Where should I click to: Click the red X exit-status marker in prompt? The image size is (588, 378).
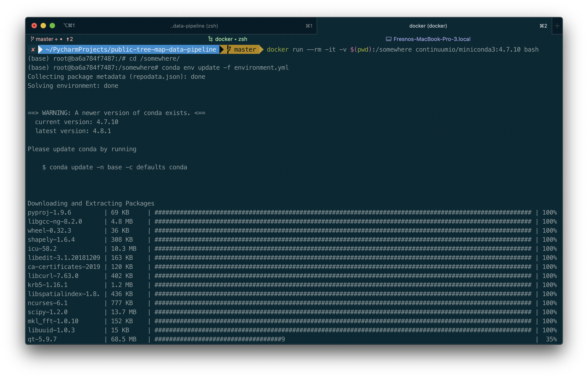point(33,50)
